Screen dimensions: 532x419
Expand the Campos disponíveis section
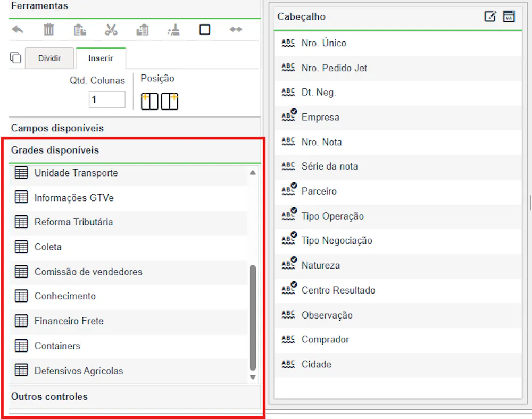[x=135, y=128]
